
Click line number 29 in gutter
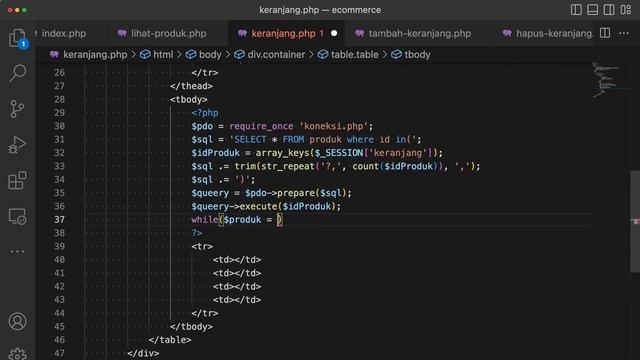click(x=60, y=113)
